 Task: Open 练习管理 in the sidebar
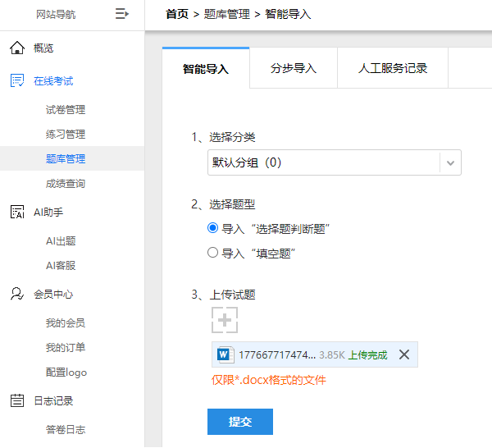pyautogui.click(x=66, y=134)
